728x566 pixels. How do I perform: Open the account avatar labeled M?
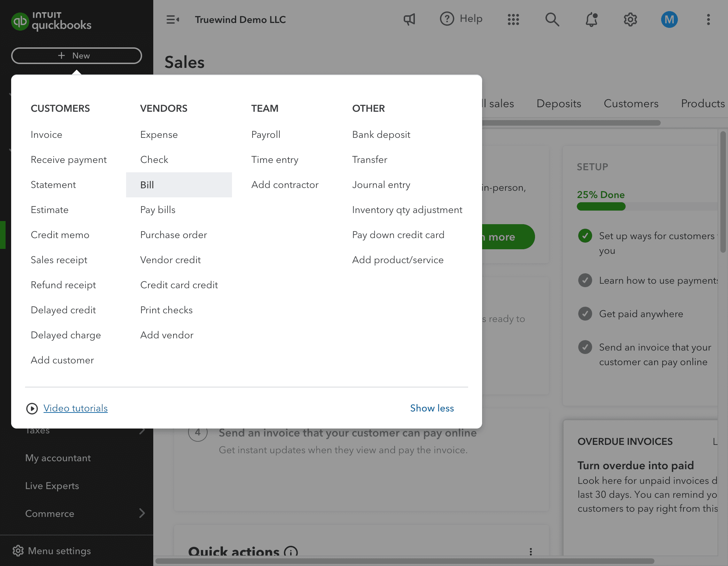pyautogui.click(x=669, y=19)
